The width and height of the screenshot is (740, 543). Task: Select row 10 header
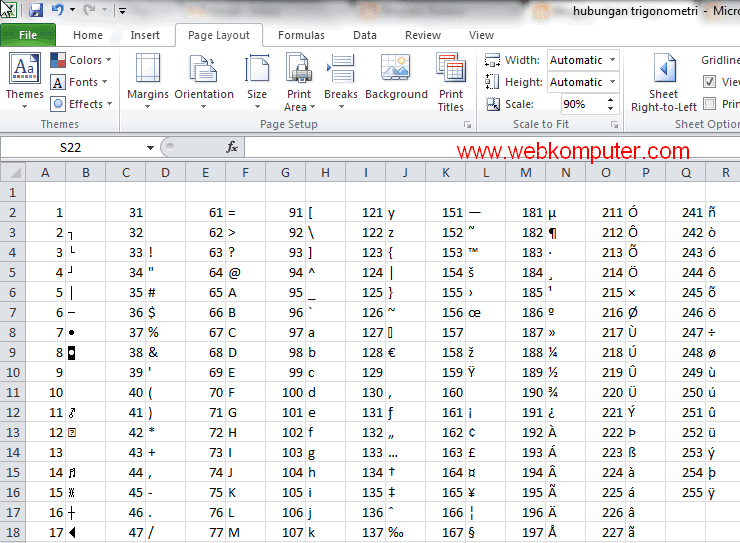13,373
